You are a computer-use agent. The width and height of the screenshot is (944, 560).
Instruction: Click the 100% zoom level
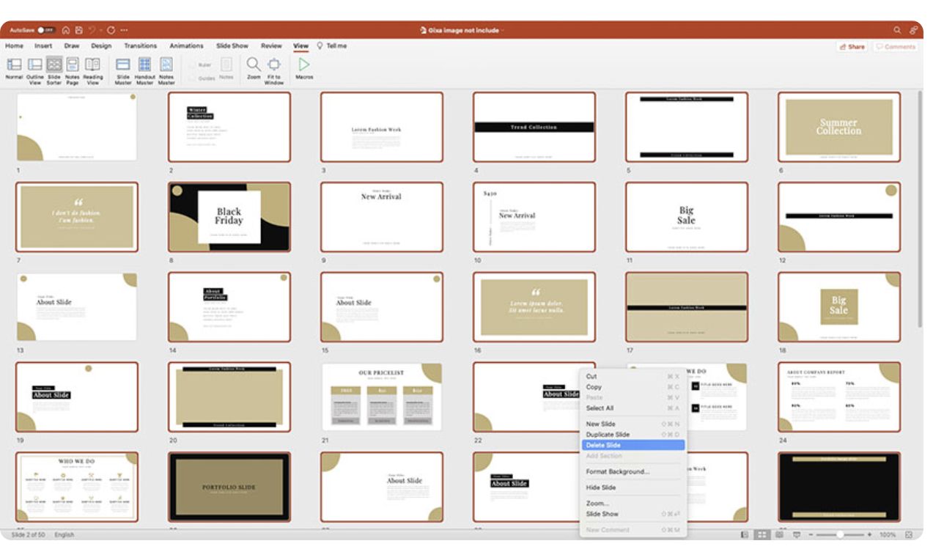[x=888, y=535]
